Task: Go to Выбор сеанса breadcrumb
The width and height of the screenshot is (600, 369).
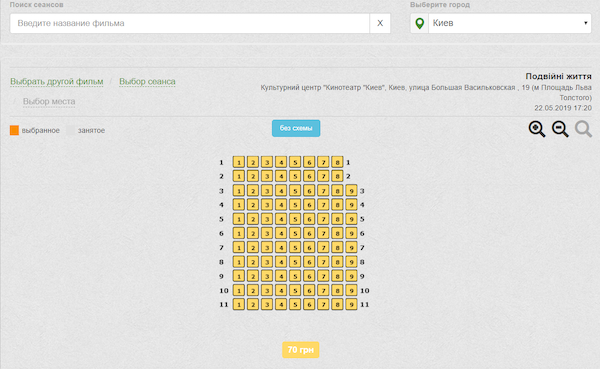Action: (147, 82)
